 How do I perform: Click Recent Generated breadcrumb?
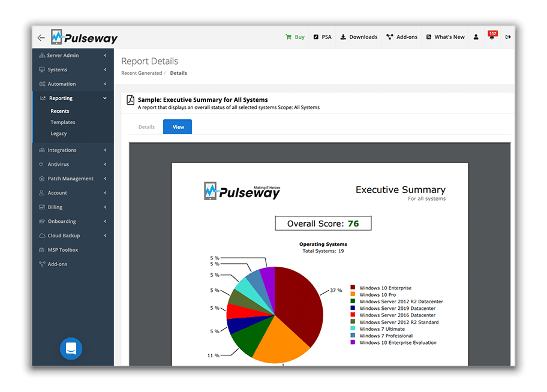[142, 73]
